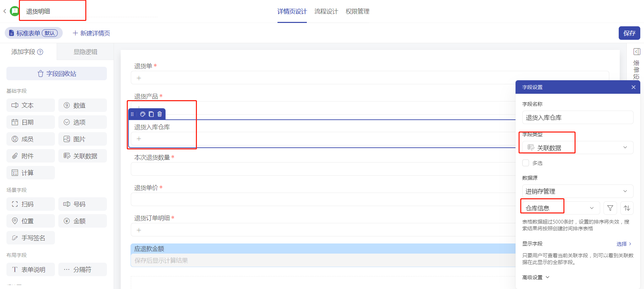This screenshot has width=644, height=289.
Task: Select the 显隐逻辑 tab
Action: 85,52
